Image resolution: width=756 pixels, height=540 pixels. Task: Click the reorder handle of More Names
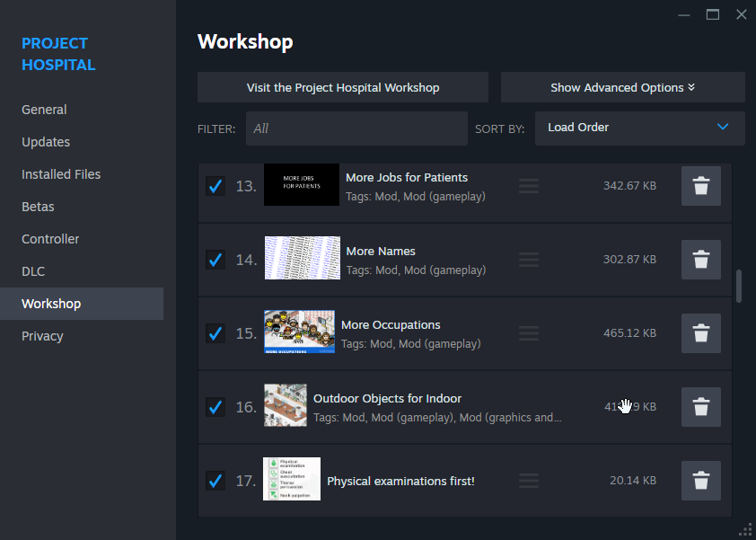(x=529, y=260)
